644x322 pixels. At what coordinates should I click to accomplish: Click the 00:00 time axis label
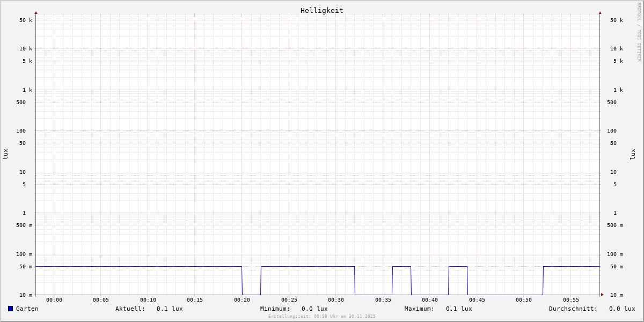click(54, 300)
